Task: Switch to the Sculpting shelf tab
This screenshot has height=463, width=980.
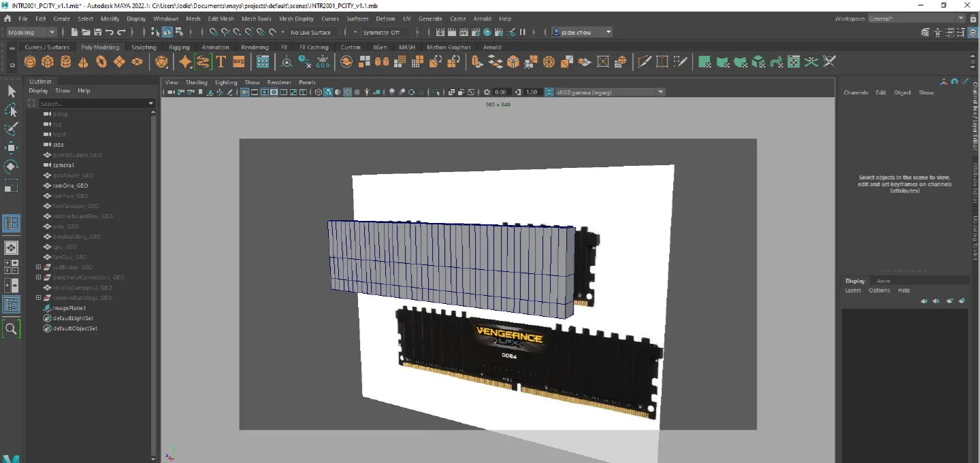Action: point(144,48)
